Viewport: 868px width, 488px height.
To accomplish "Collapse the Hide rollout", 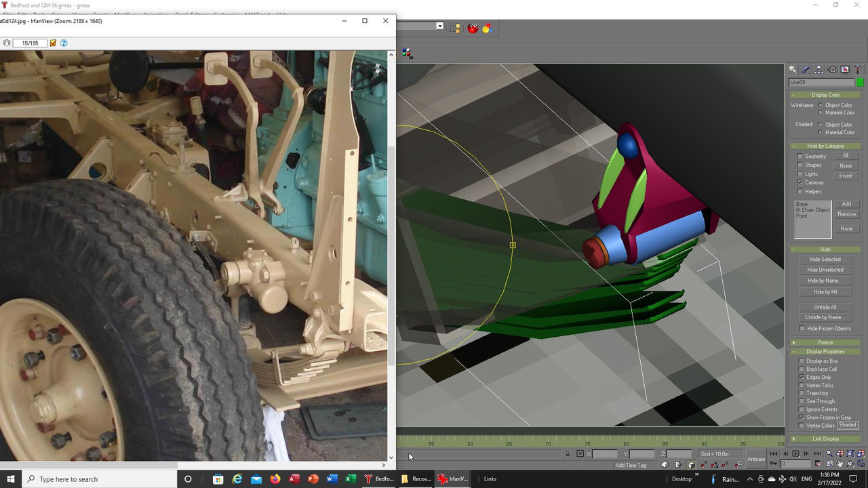I will pyautogui.click(x=825, y=249).
